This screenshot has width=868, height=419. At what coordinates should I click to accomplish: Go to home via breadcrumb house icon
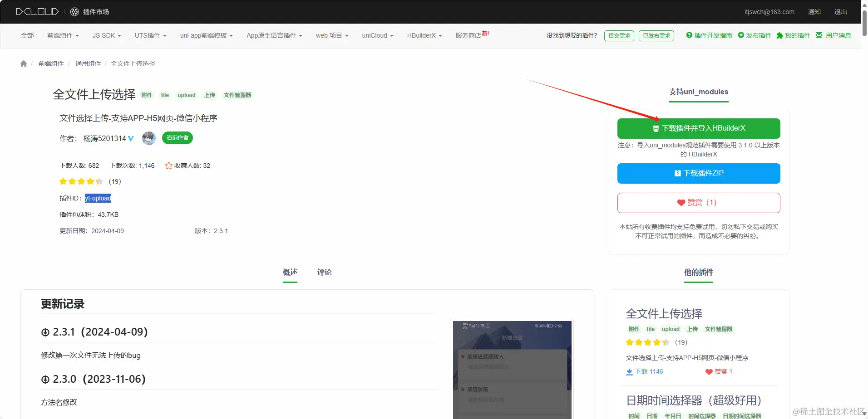pos(24,63)
